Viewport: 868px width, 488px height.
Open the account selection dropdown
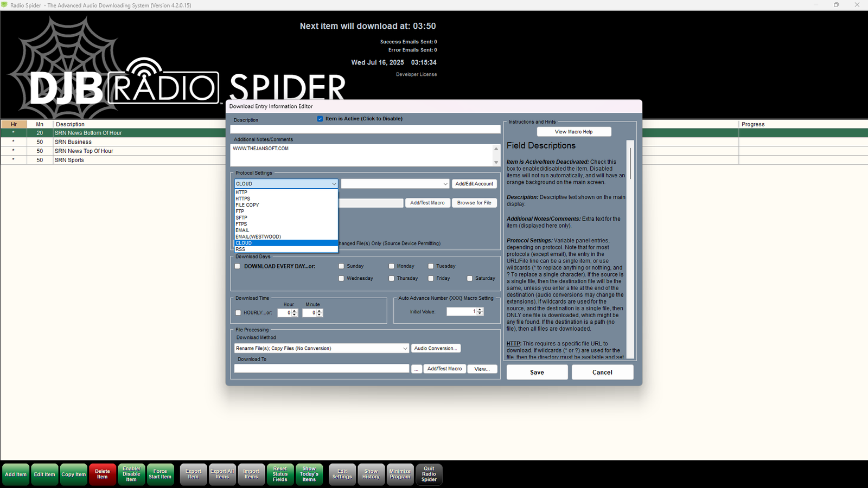click(x=445, y=184)
